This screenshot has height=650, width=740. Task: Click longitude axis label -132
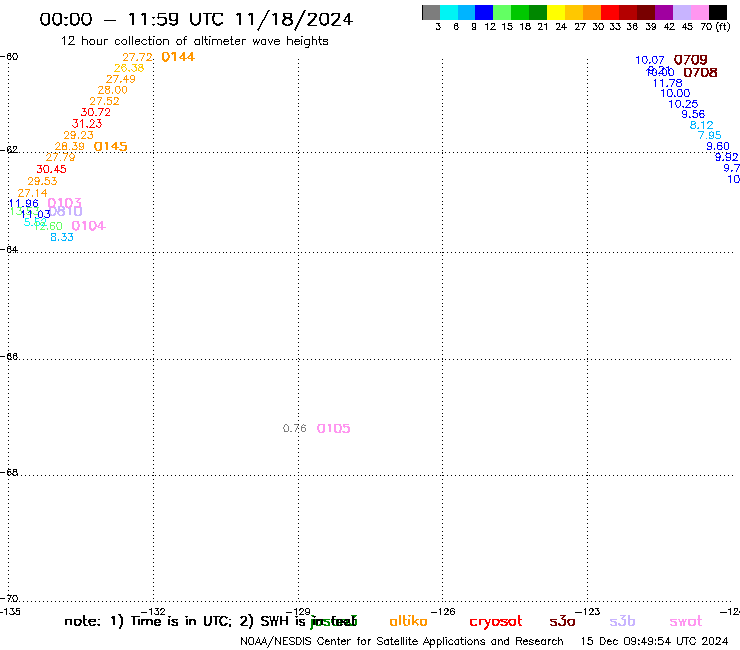[x=154, y=612]
